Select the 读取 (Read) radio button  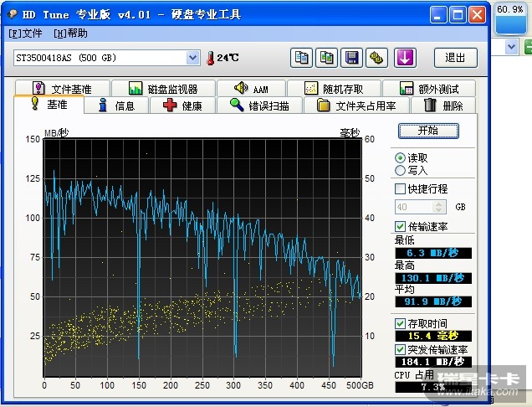400,157
